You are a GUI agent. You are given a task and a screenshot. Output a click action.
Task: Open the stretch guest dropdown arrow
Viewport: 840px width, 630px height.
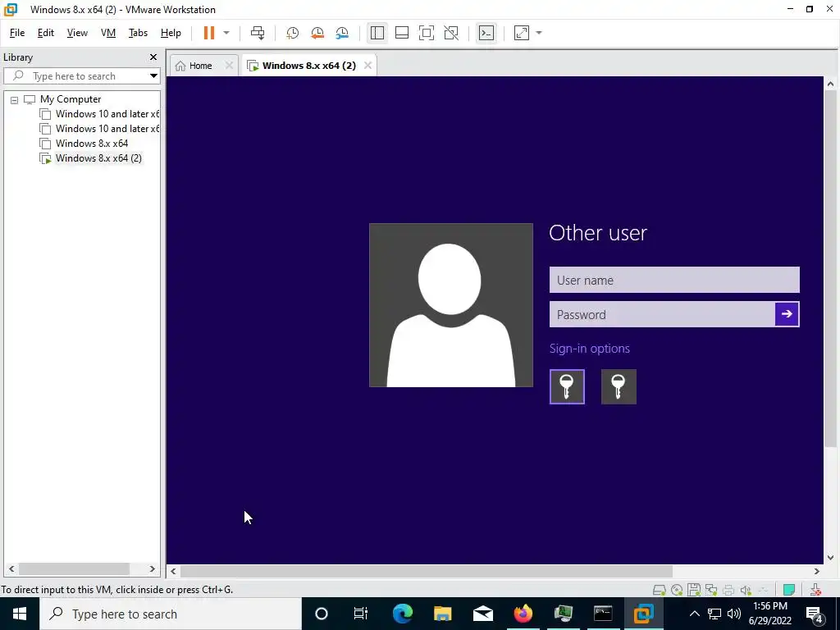pos(539,33)
